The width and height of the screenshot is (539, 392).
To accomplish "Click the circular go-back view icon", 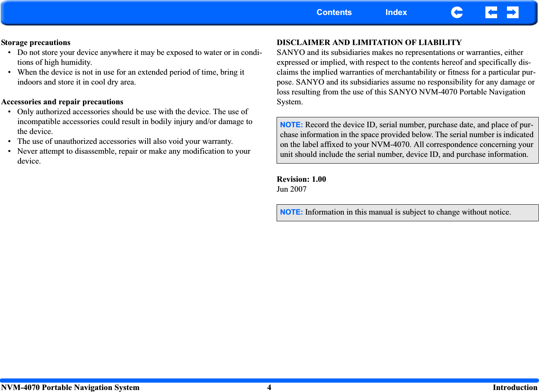I will coord(457,13).
